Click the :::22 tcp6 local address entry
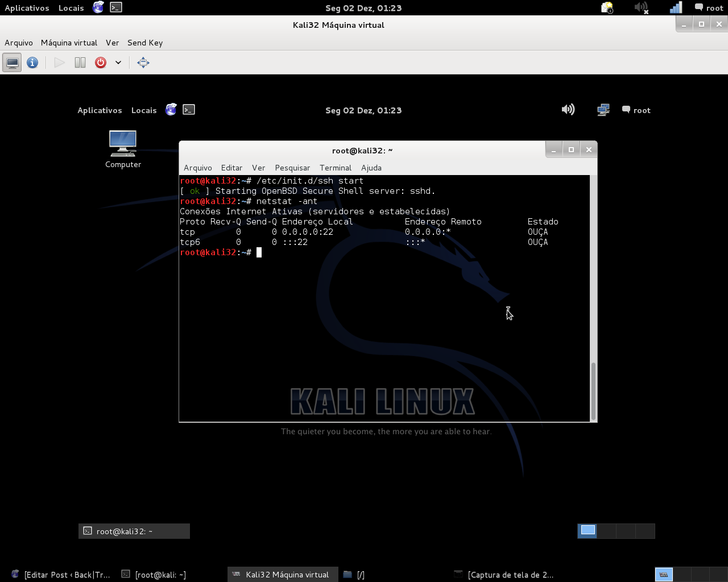Screen dimensions: 728x582 (x=295, y=242)
